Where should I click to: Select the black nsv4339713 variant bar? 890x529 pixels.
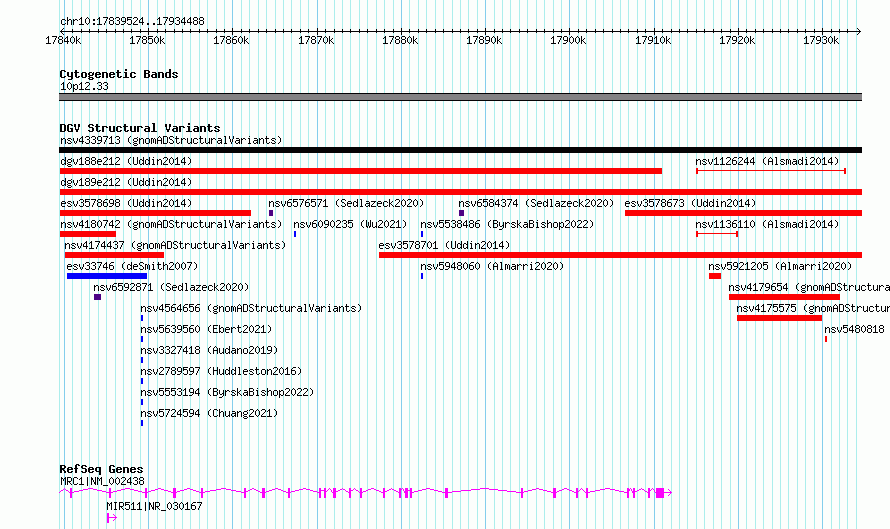pyautogui.click(x=460, y=150)
